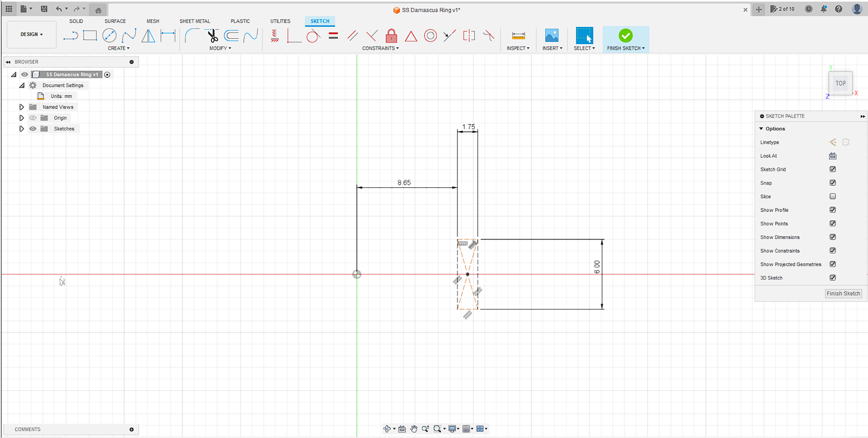Click the Insert Image icon
868x438 pixels.
tap(552, 36)
